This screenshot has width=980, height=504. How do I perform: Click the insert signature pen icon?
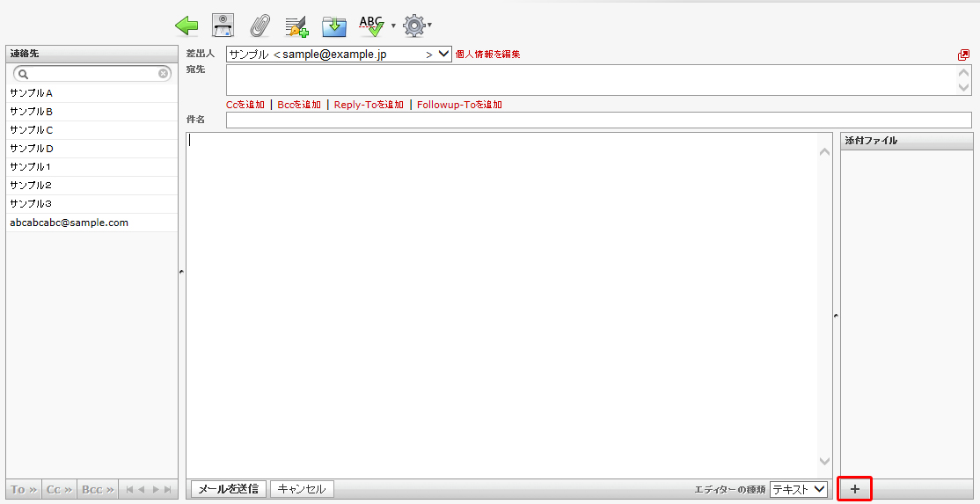point(296,26)
